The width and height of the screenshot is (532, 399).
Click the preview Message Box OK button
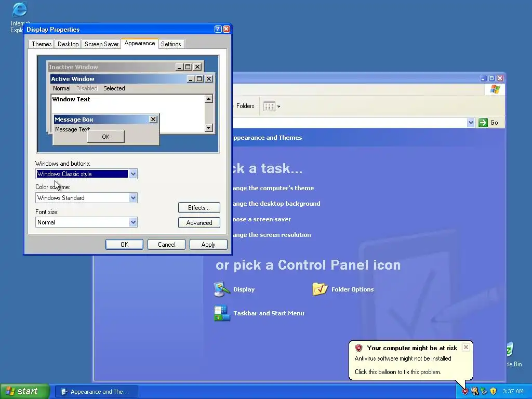(x=106, y=137)
